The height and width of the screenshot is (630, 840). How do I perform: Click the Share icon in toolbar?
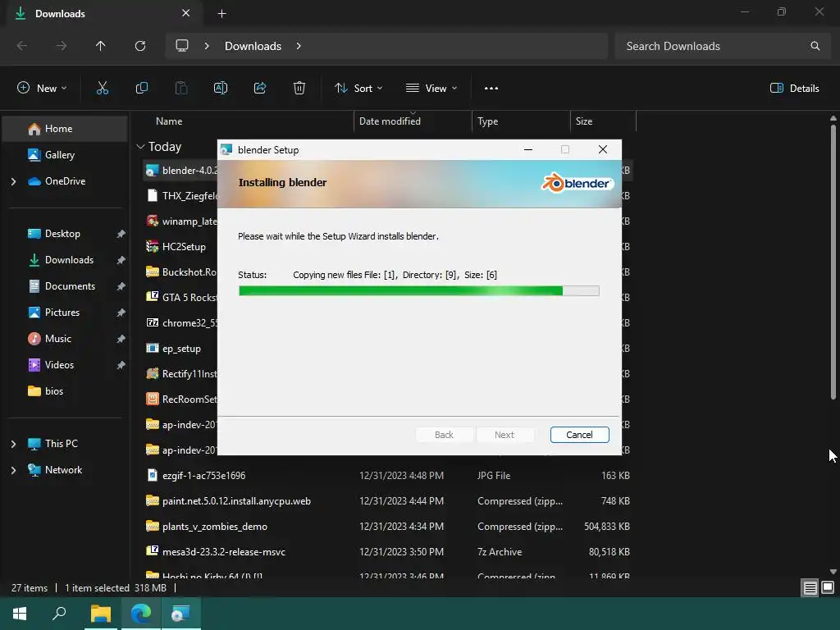(260, 89)
